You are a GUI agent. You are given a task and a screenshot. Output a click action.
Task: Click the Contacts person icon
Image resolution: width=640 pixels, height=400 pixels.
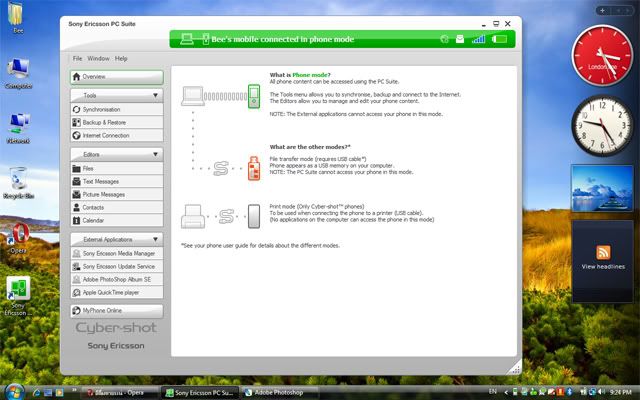coord(76,207)
